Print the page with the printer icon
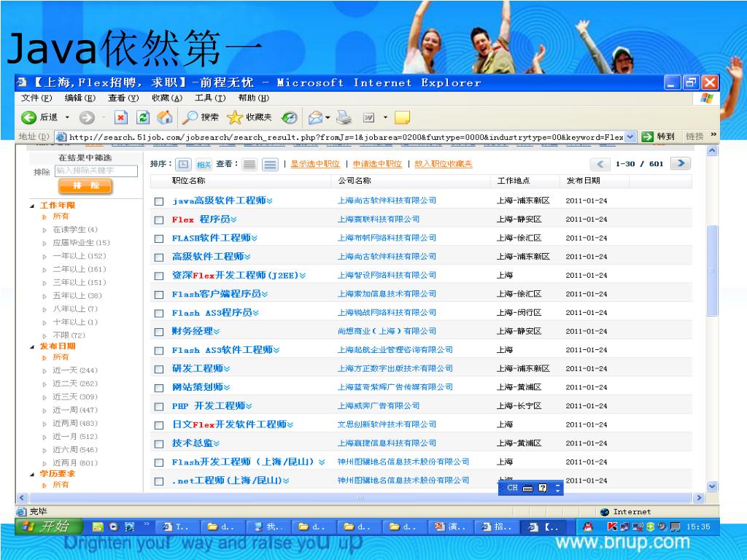Image resolution: width=747 pixels, height=560 pixels. point(344,117)
